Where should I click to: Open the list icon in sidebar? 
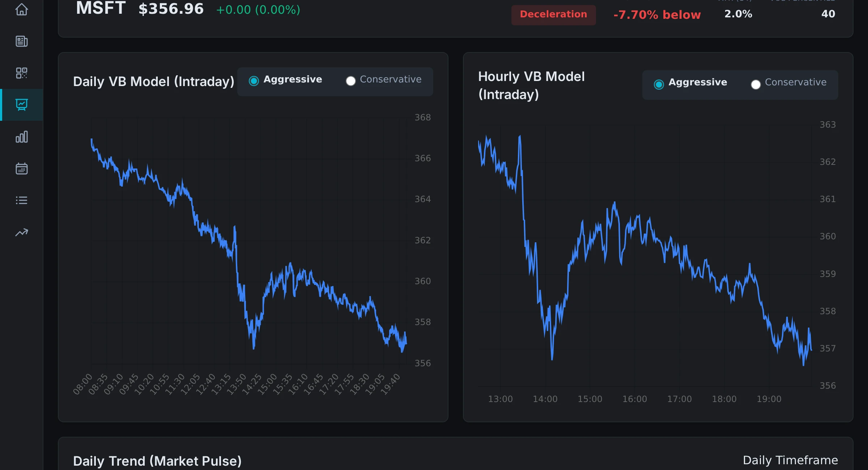(x=22, y=200)
